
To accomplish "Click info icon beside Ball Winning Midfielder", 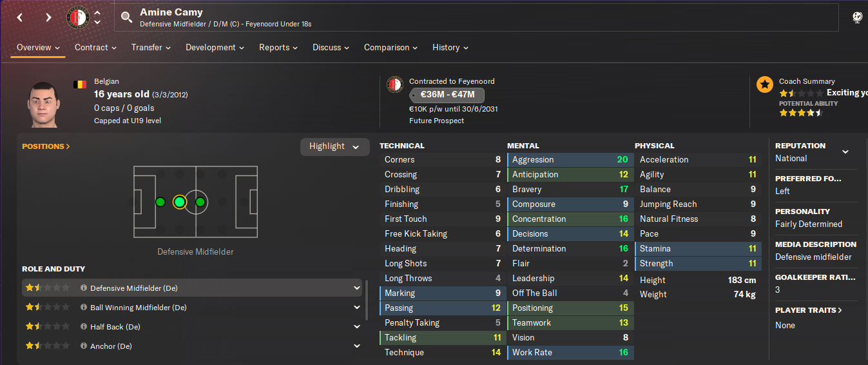I will [84, 308].
